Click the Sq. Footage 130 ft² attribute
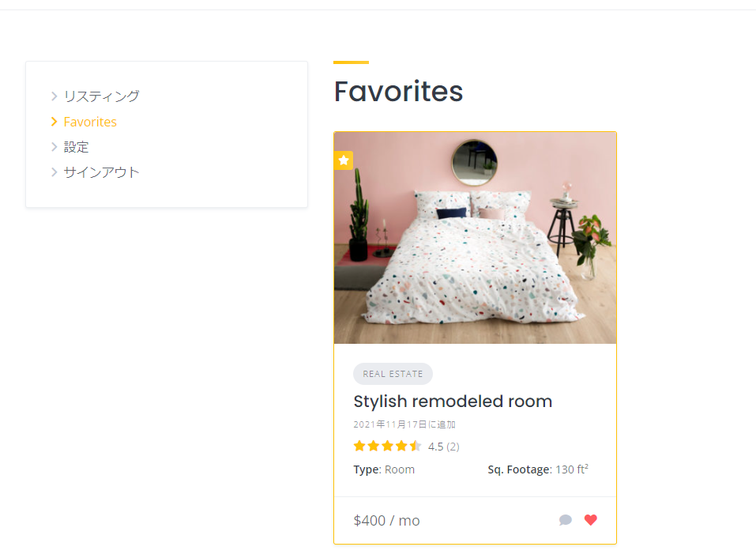This screenshot has height=558, width=756. (x=538, y=469)
